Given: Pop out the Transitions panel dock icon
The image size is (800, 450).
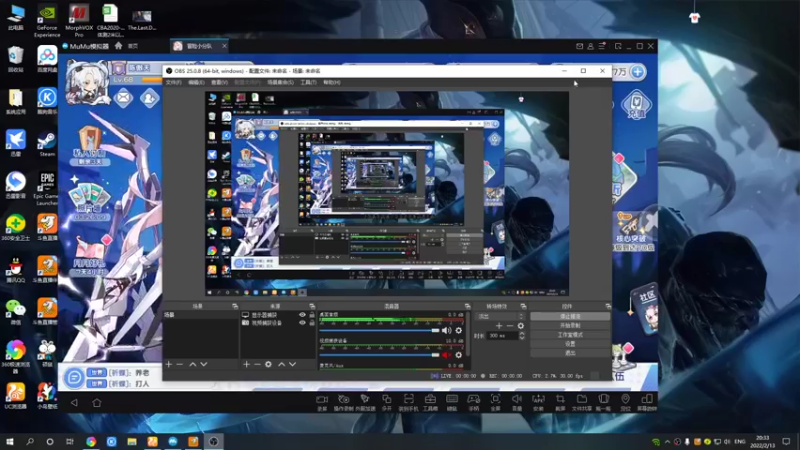Looking at the screenshot, I should point(523,306).
